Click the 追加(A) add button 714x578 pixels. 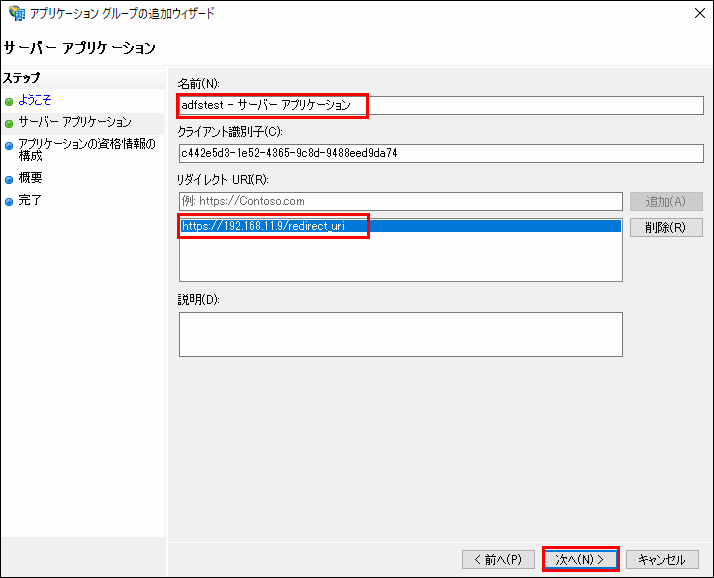click(x=666, y=201)
